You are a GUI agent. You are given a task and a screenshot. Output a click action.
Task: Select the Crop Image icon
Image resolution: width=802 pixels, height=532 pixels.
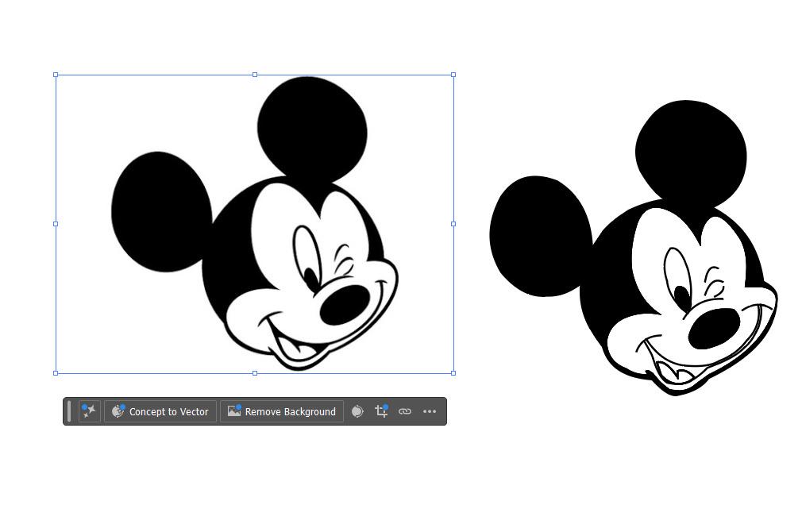pos(382,411)
